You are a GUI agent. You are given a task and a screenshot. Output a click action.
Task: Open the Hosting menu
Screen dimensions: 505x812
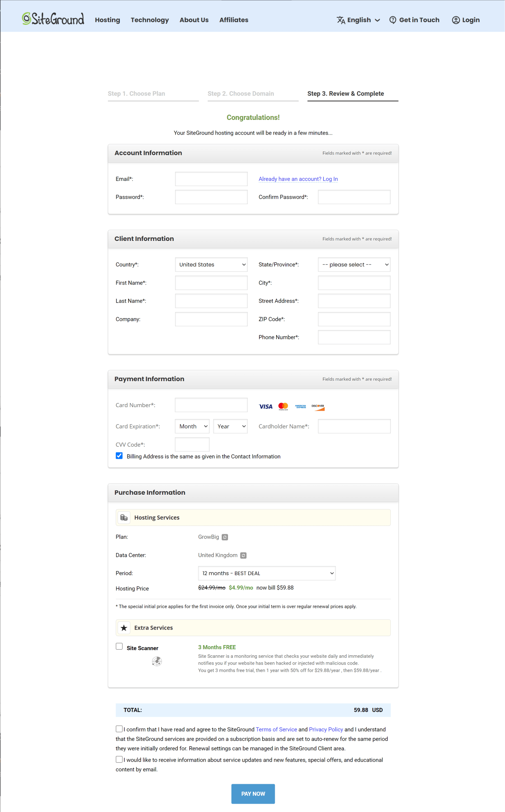tap(107, 20)
